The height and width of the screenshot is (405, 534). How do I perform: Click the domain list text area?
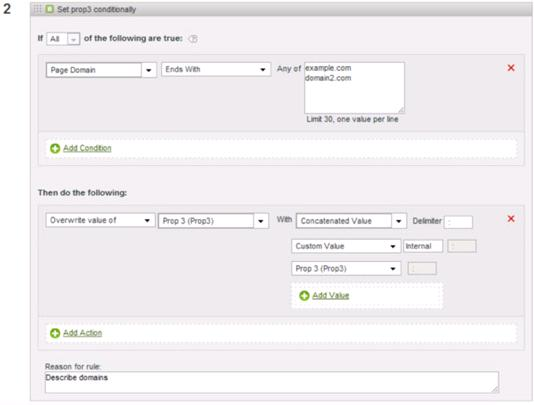(355, 88)
